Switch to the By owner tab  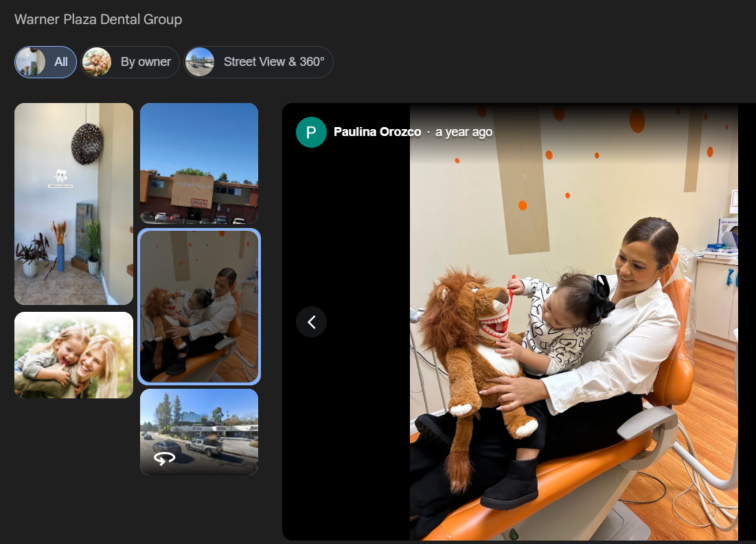[x=130, y=62]
